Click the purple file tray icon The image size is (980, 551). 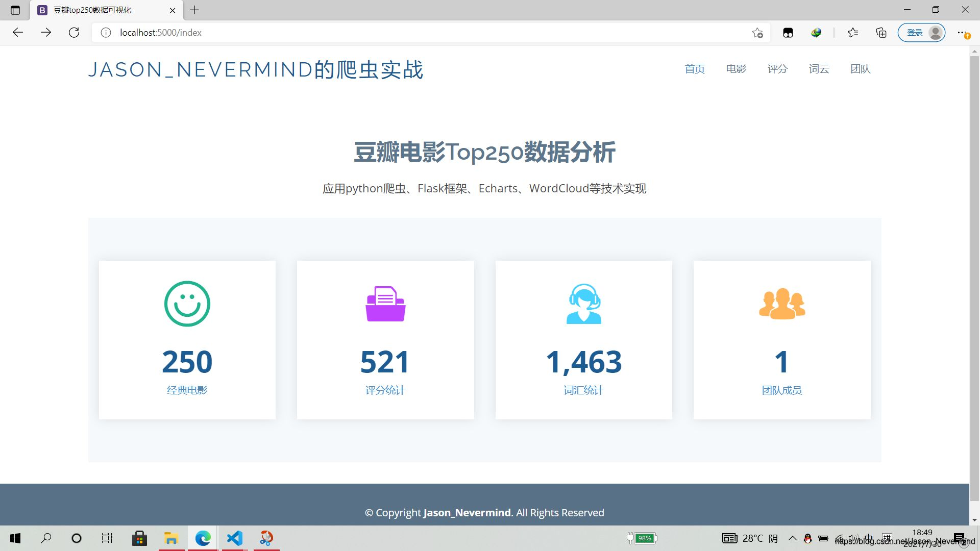click(x=385, y=304)
